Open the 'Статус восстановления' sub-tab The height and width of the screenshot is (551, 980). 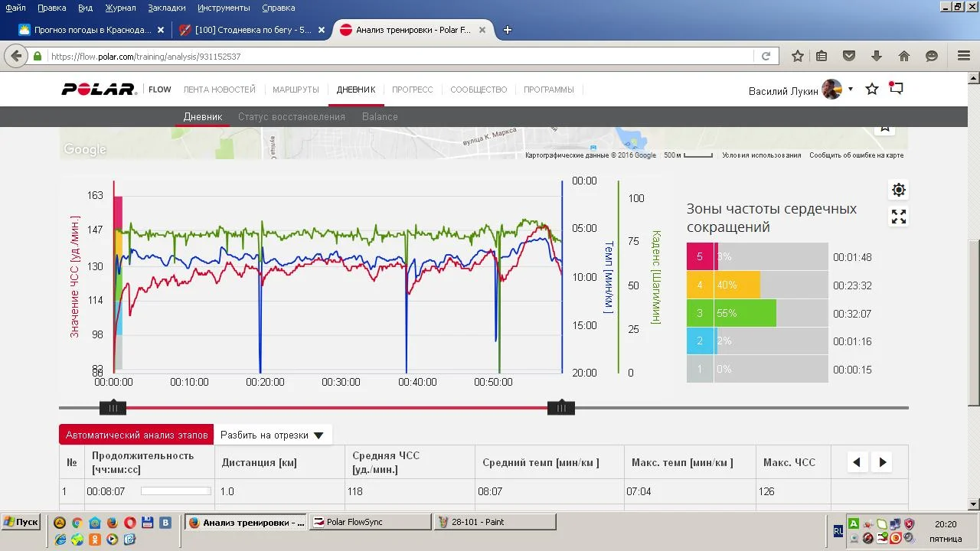(x=291, y=117)
